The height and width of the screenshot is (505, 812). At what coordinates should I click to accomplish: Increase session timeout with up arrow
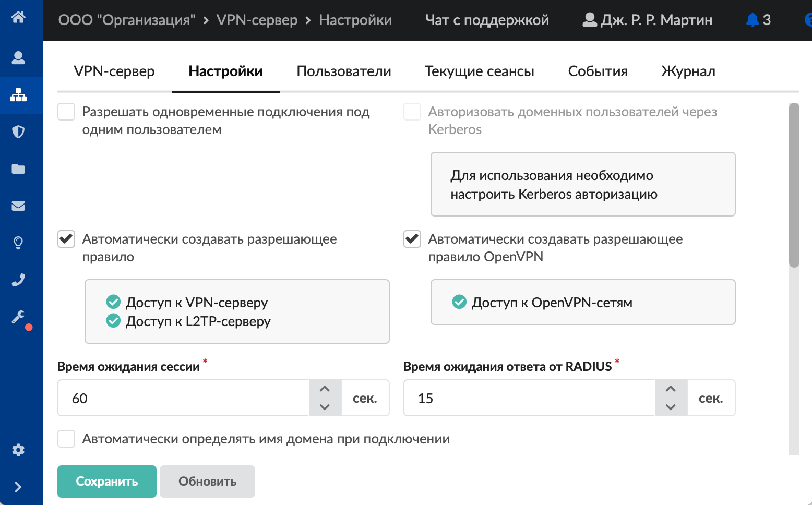[325, 389]
